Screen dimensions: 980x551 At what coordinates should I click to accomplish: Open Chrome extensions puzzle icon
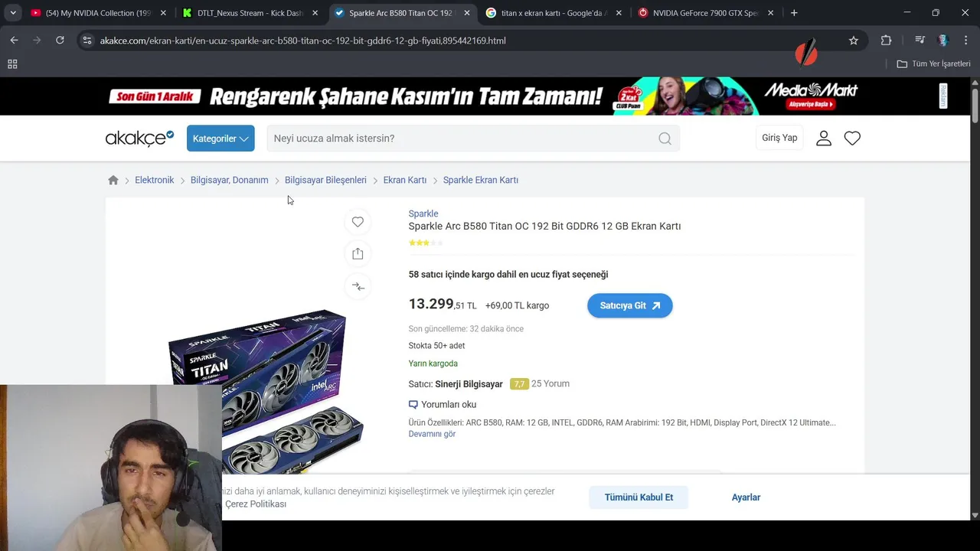(886, 41)
